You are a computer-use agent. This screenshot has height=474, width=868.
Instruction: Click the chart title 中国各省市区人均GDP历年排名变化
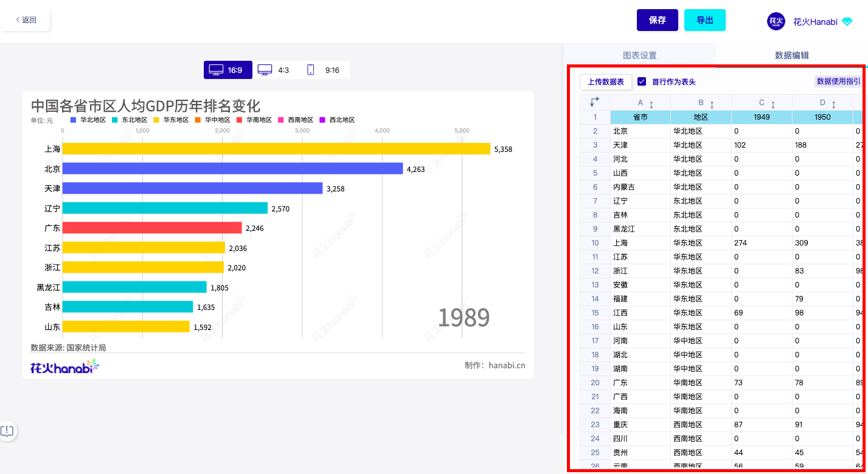[x=145, y=106]
